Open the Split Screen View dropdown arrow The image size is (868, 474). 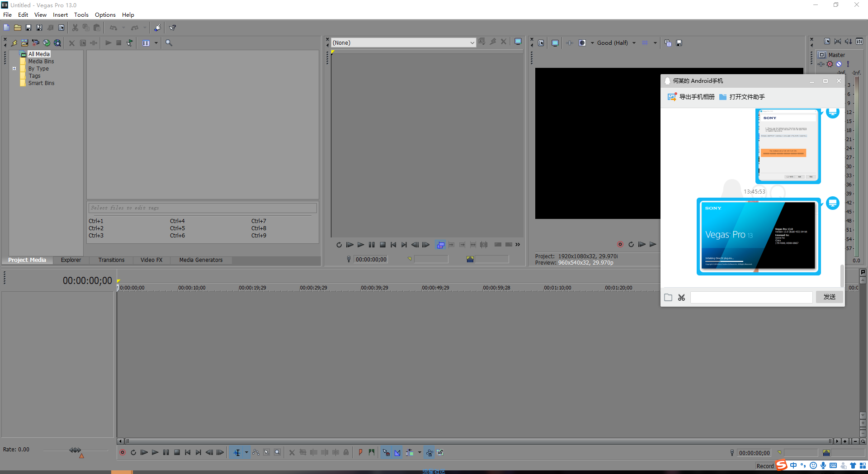(x=592, y=43)
